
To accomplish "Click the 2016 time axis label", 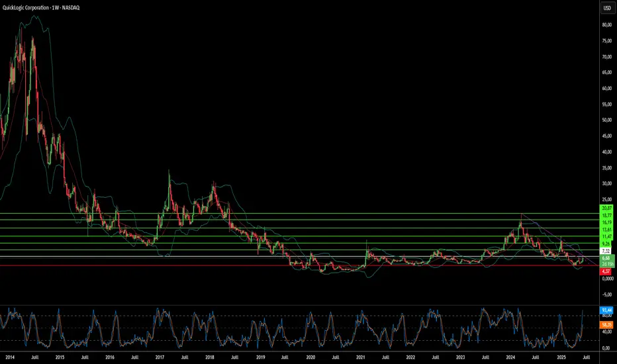I will pyautogui.click(x=110, y=357).
